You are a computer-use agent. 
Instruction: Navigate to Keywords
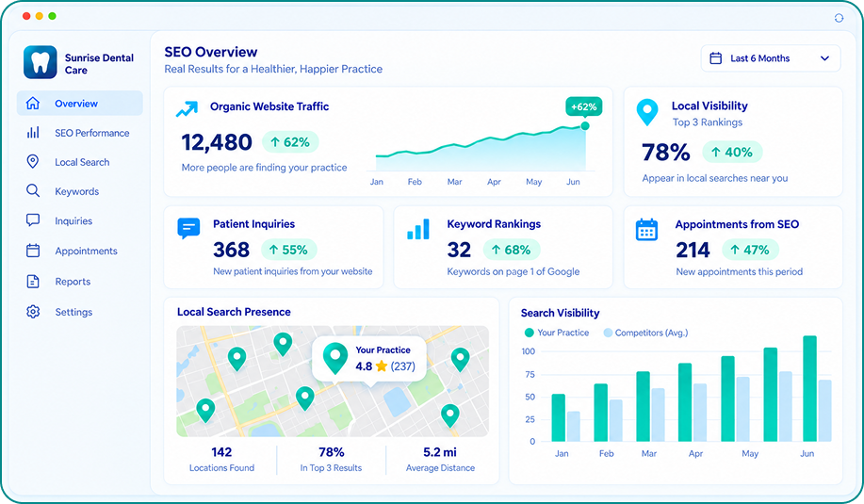(x=80, y=191)
